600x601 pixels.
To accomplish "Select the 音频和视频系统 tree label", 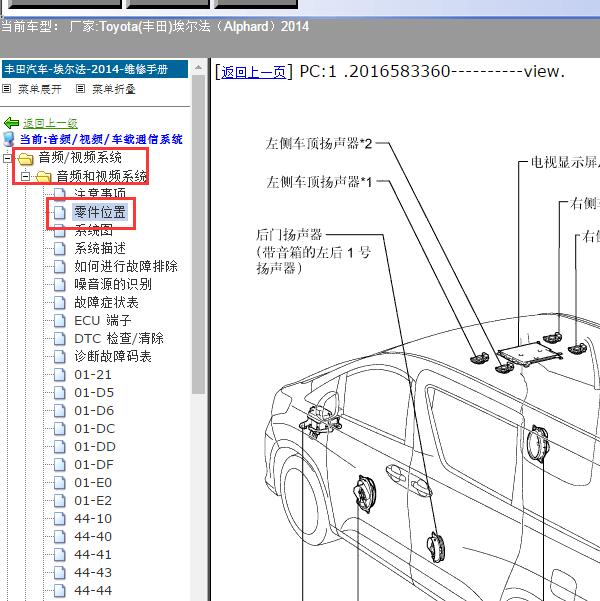I will [102, 176].
